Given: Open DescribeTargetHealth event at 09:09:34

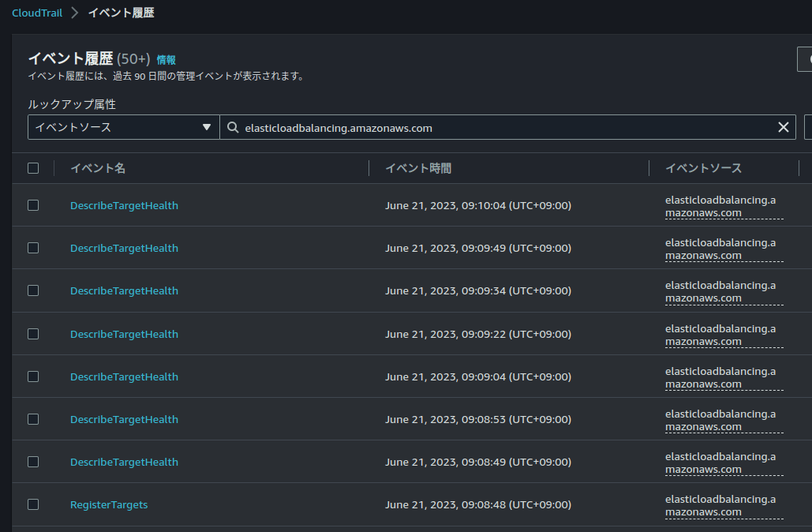Looking at the screenshot, I should [125, 290].
